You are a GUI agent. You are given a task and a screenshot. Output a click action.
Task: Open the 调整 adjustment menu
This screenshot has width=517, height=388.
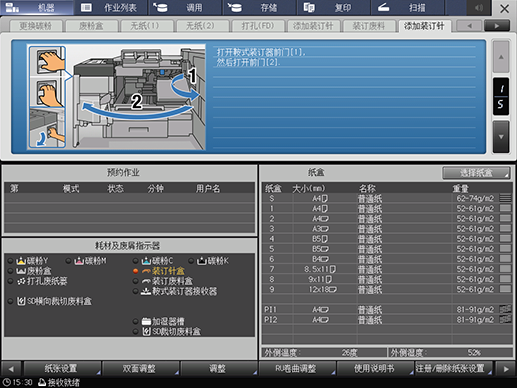click(219, 369)
